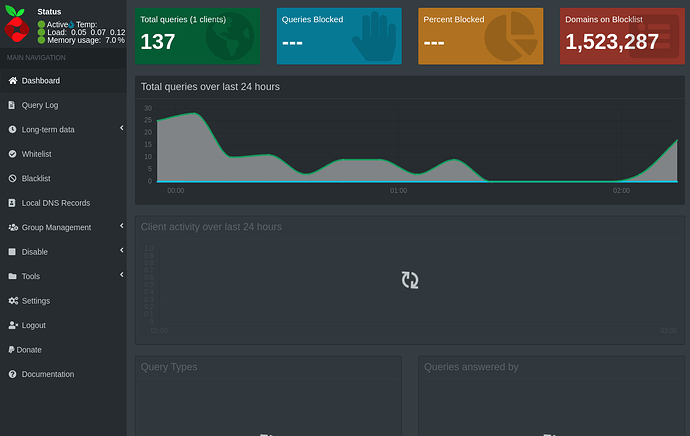Click the pie chart icon in Percent Blocked
Image resolution: width=690 pixels, height=436 pixels.
coord(510,37)
